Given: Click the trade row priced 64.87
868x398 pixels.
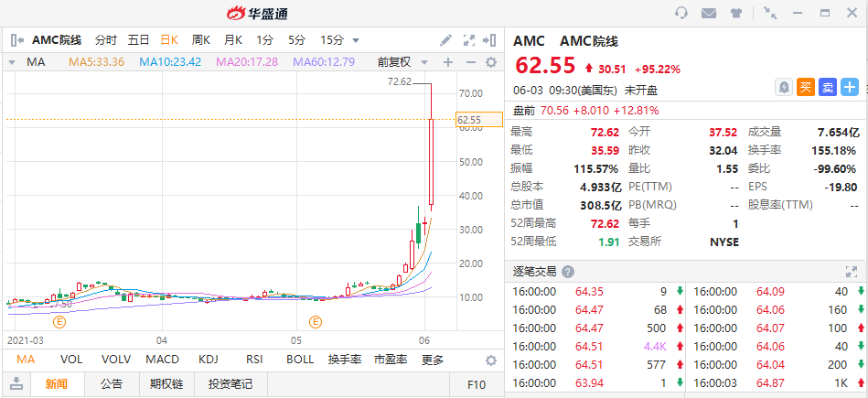Looking at the screenshot, I should [x=777, y=382].
